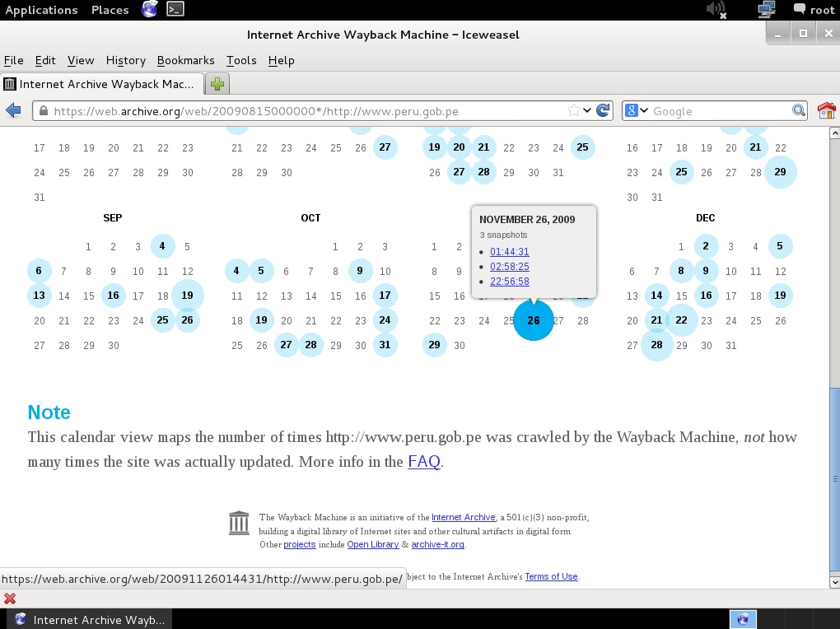Bookmark this page with the star icon
840x629 pixels.
coord(573,111)
